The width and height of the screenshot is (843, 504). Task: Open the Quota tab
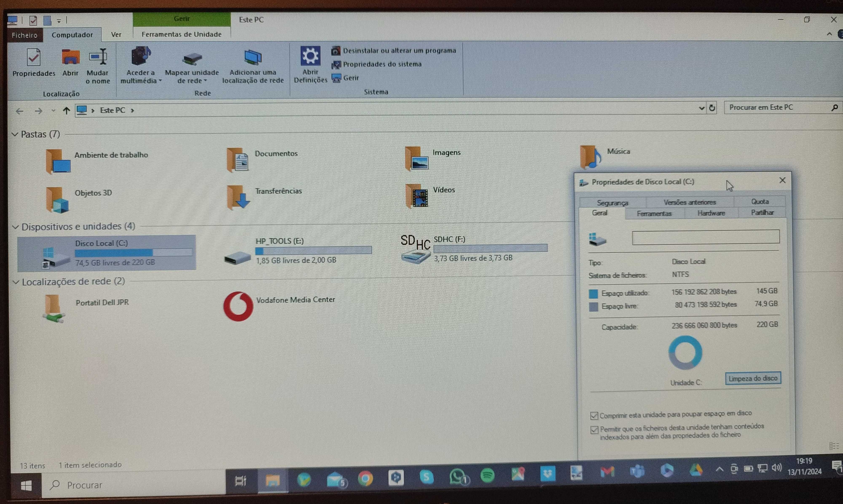tap(760, 201)
